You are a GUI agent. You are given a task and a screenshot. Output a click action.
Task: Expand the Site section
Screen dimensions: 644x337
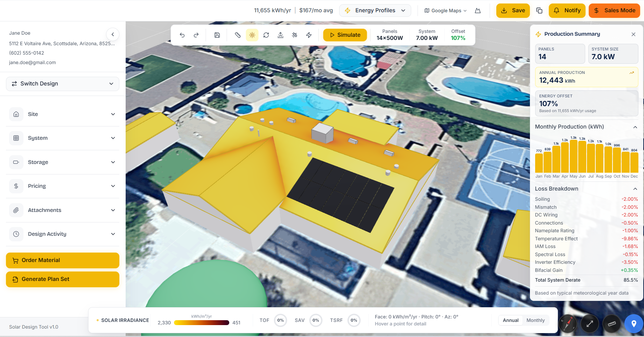[x=63, y=114]
